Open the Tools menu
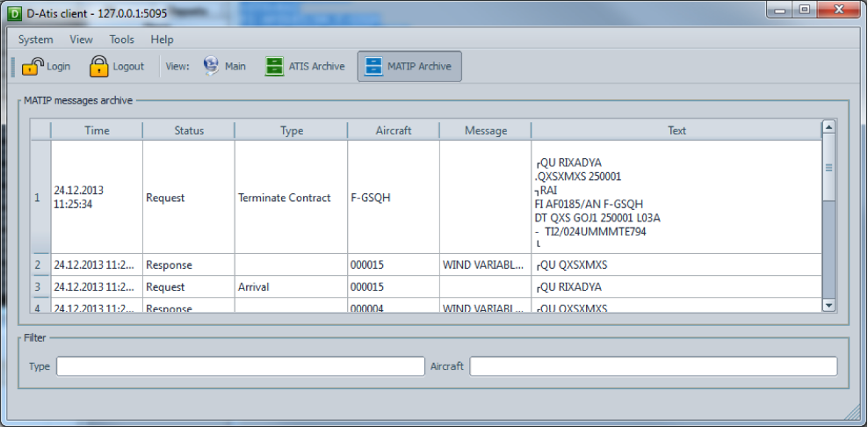Screen dimensions: 868x427 tap(122, 40)
